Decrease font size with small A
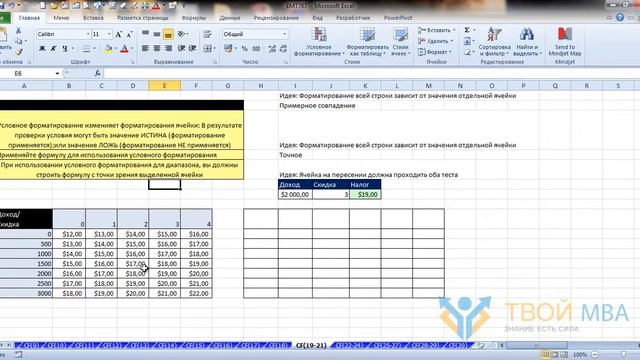The width and height of the screenshot is (640, 360). pyautogui.click(x=129, y=34)
